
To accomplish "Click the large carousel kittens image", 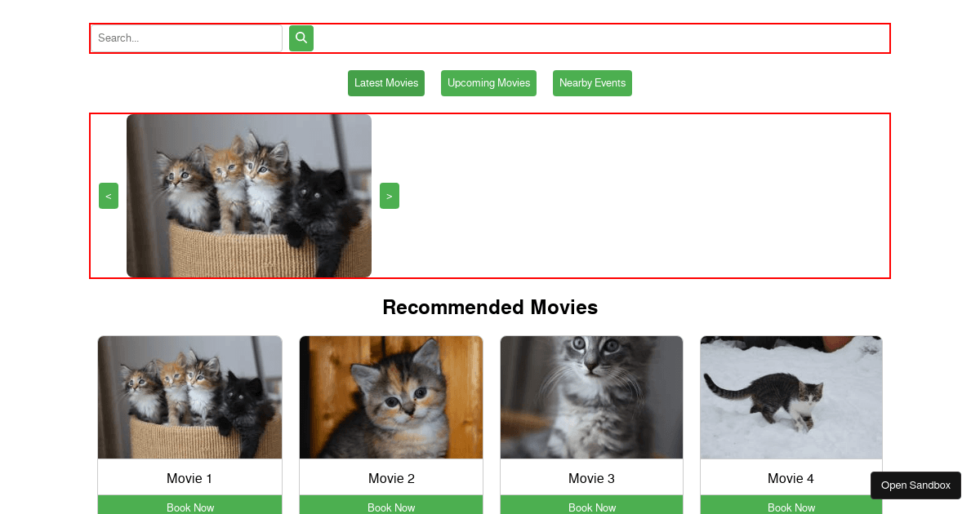I will [x=249, y=196].
